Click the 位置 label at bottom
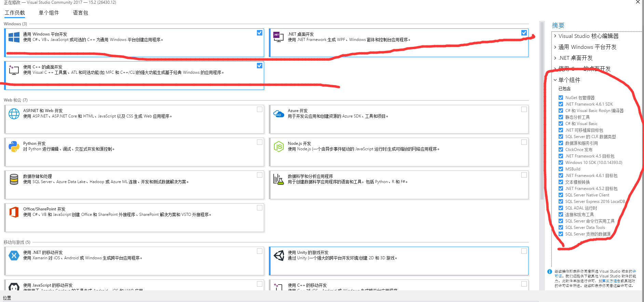 click(7, 298)
